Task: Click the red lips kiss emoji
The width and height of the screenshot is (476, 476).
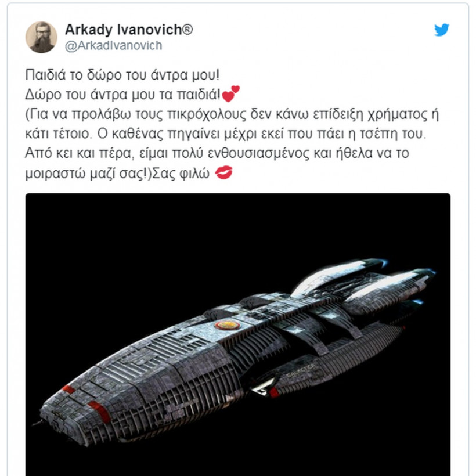Action: [223, 172]
